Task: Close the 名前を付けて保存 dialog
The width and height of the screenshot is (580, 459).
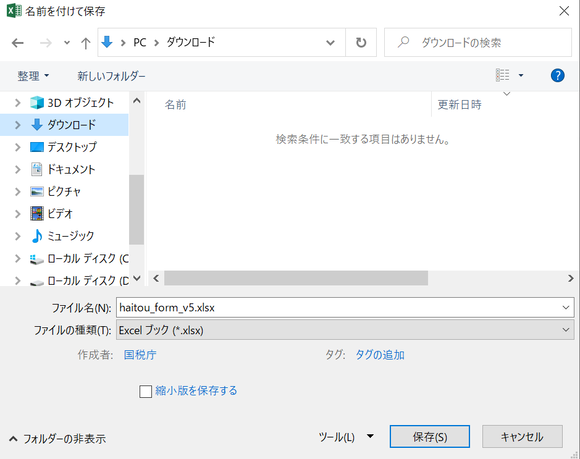Action: 564,11
